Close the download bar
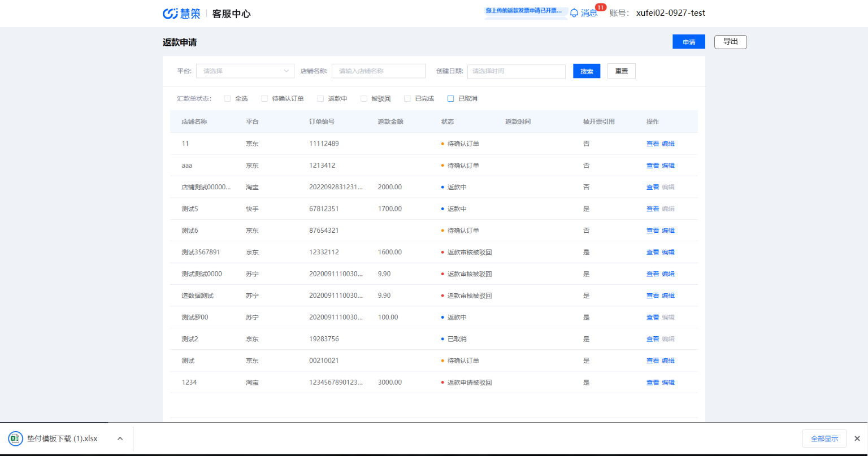 click(x=857, y=438)
